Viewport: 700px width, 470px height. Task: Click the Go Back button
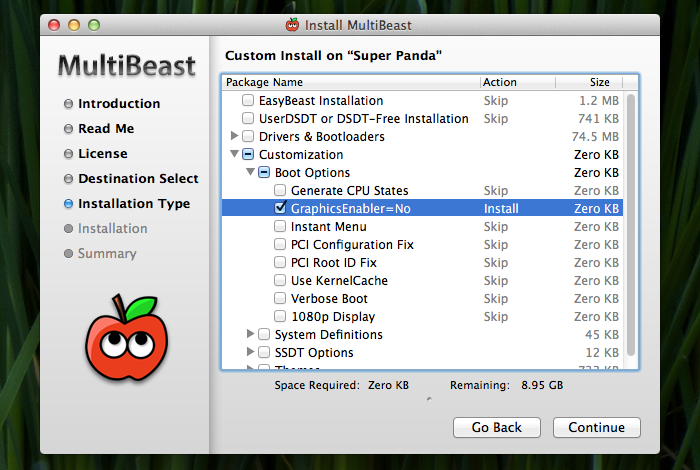(496, 427)
